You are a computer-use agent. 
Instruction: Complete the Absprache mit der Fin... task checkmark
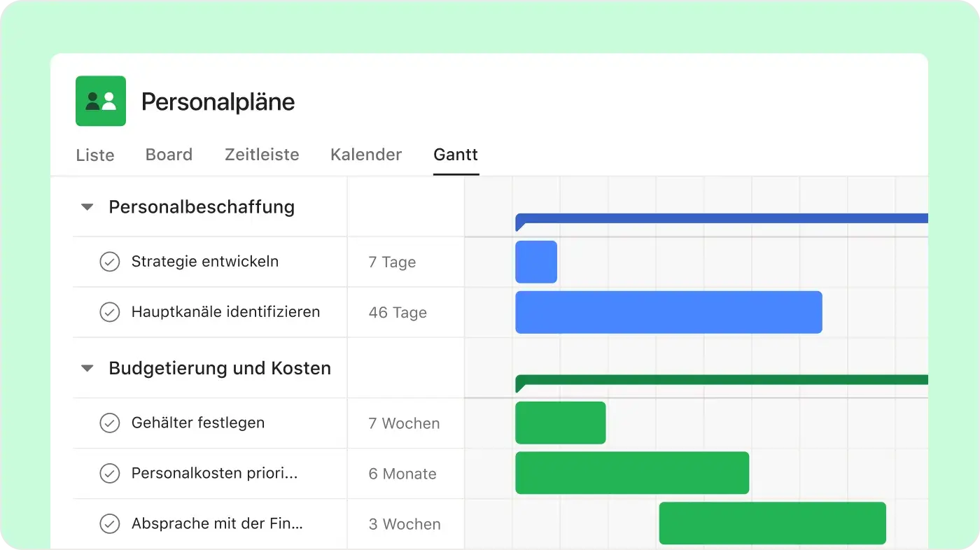point(109,524)
